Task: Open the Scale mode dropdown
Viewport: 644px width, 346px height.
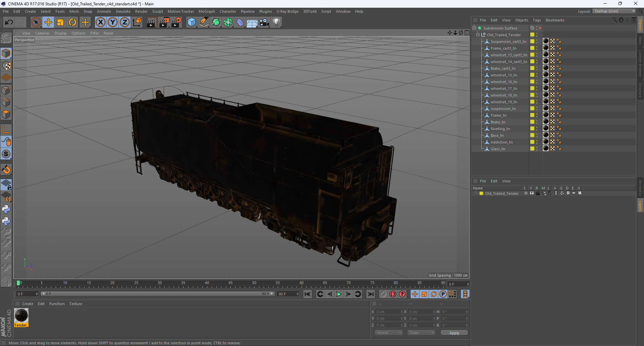Action: pyautogui.click(x=421, y=333)
